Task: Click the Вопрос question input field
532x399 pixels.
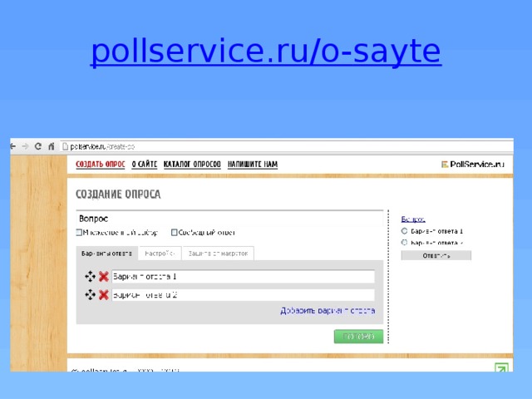Action: 229,219
